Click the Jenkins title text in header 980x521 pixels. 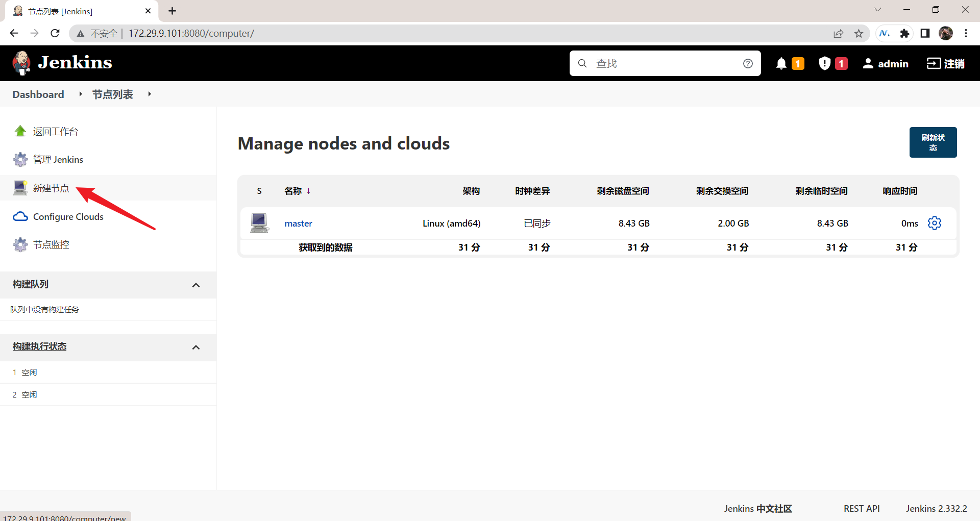pyautogui.click(x=75, y=63)
